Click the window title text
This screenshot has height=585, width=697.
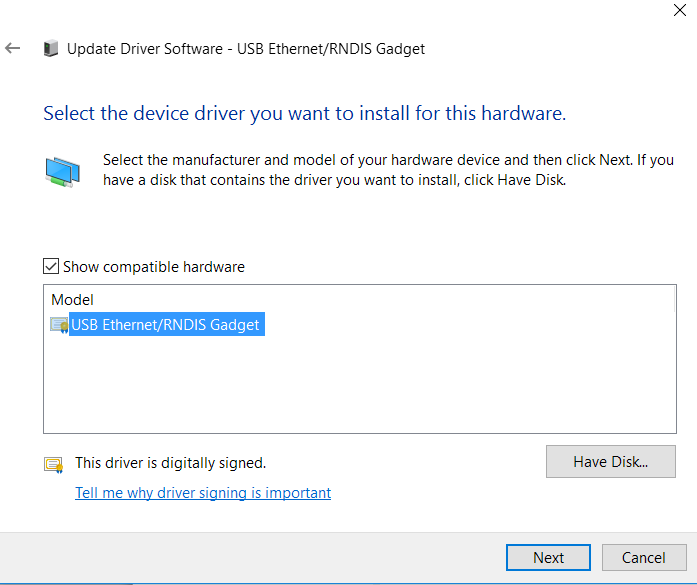[246, 48]
